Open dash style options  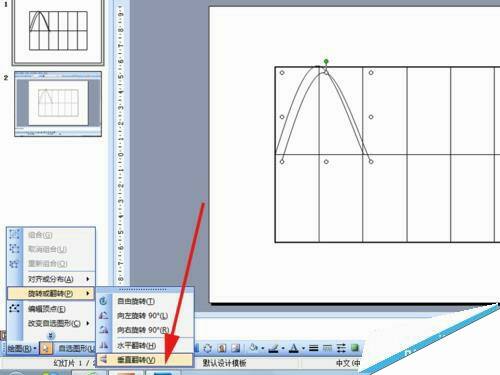tap(327, 348)
